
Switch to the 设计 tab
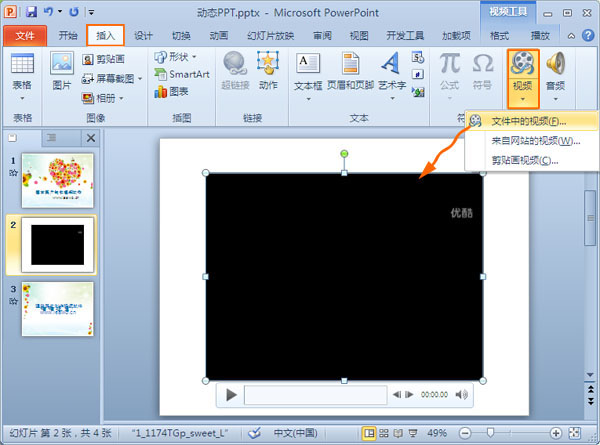pyautogui.click(x=143, y=36)
